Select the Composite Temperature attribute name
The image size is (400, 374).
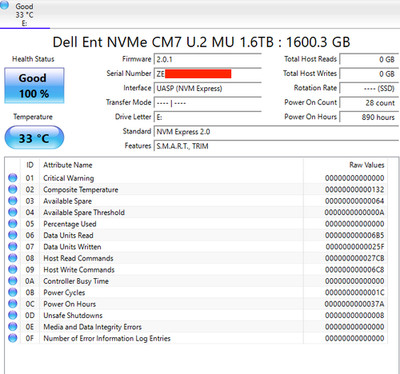[81, 190]
